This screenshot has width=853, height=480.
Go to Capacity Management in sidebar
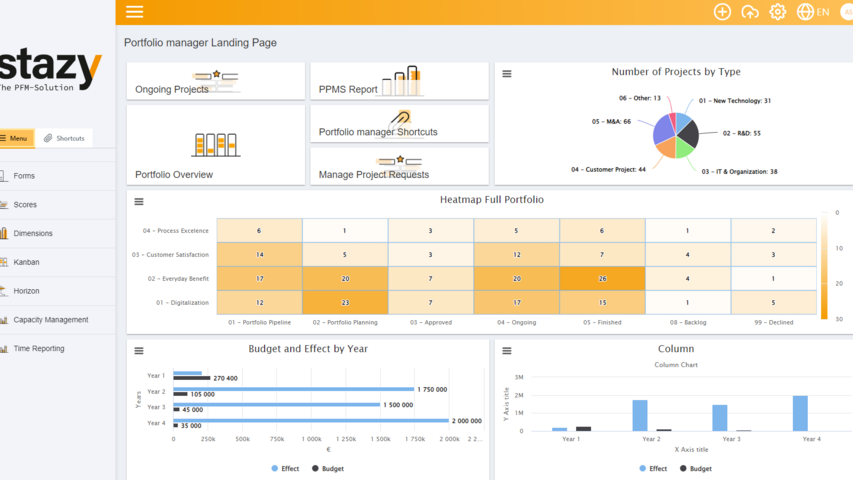50,320
